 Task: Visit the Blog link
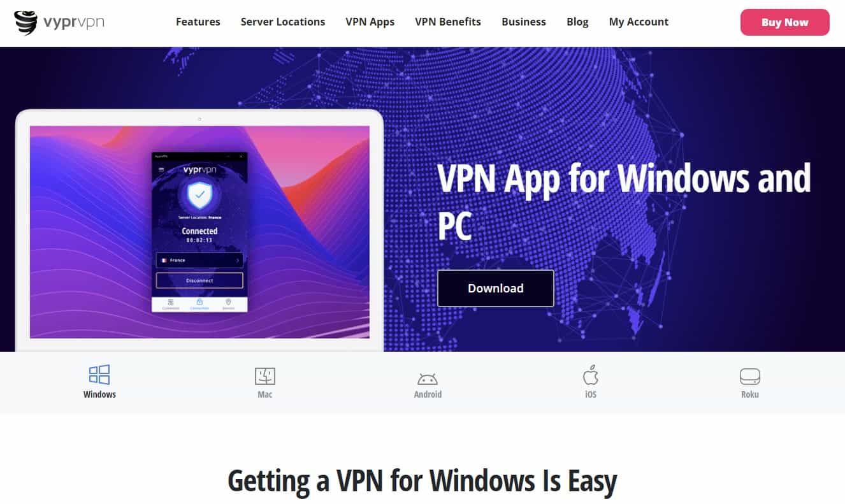(577, 22)
